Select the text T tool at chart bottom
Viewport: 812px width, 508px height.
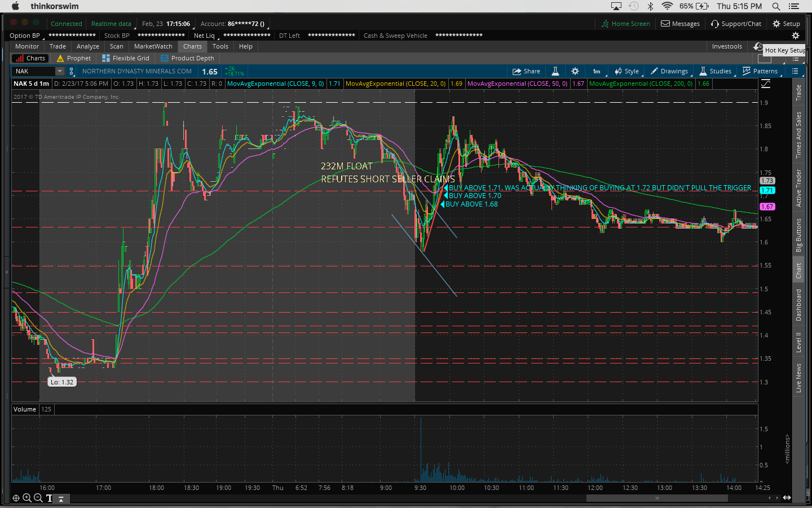coord(49,498)
